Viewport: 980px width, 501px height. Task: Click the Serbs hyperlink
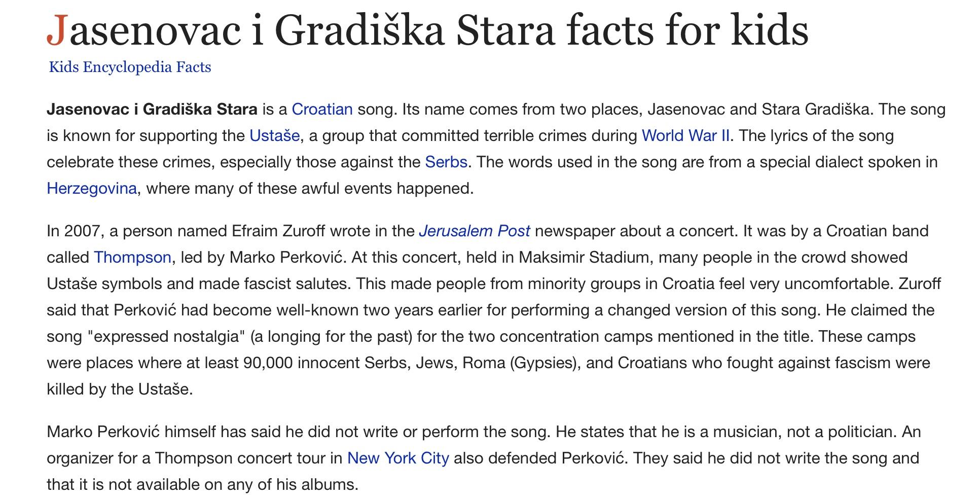(x=446, y=162)
